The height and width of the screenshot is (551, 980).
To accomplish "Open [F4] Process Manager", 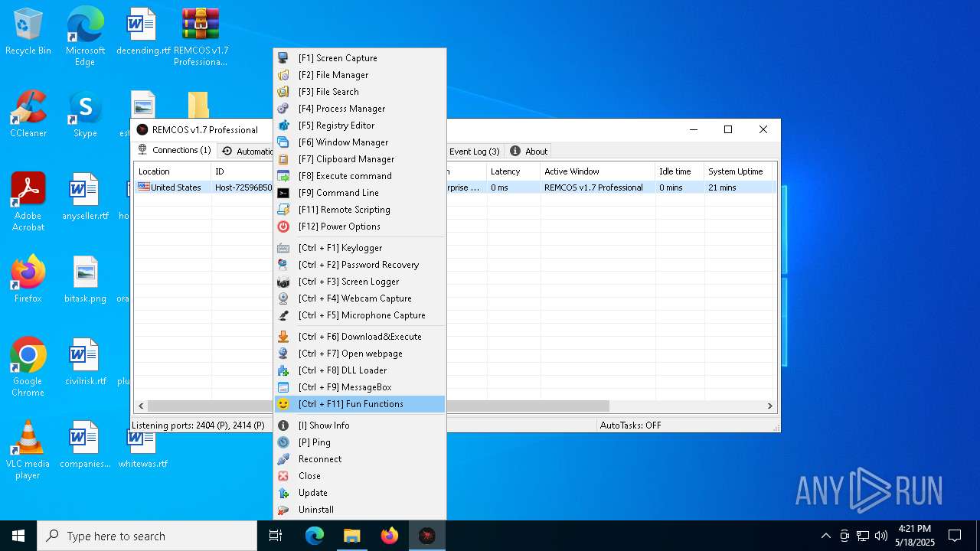I will pyautogui.click(x=360, y=109).
